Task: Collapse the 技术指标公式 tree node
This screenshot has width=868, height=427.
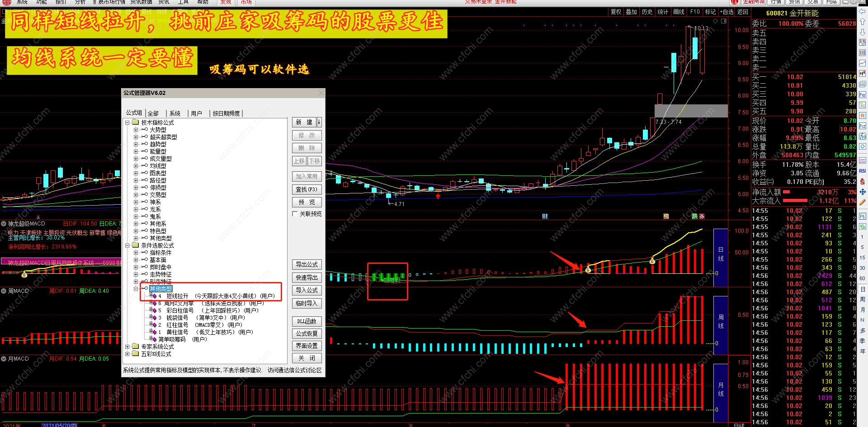Action: tap(127, 122)
